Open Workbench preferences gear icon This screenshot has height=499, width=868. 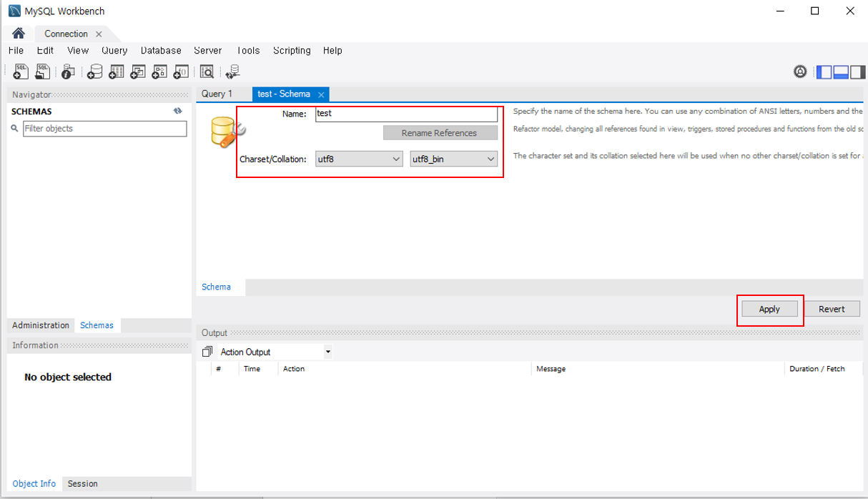coord(801,71)
